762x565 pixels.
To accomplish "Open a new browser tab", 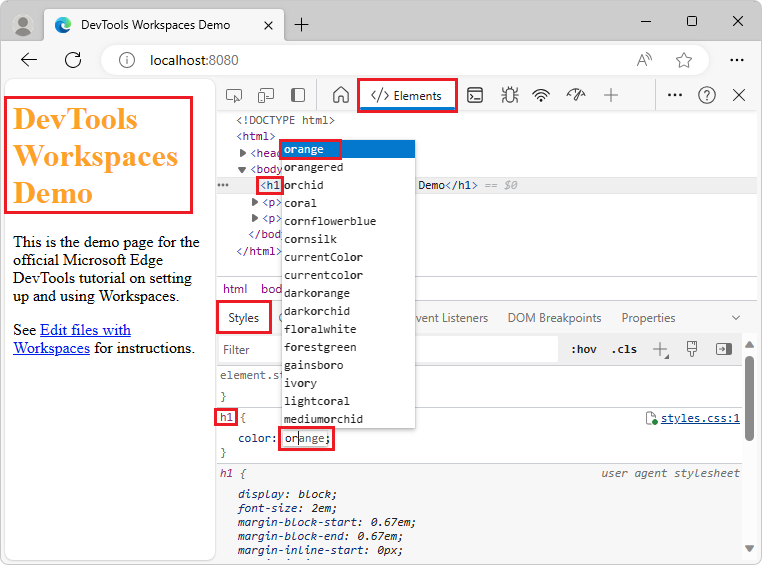I will point(301,25).
